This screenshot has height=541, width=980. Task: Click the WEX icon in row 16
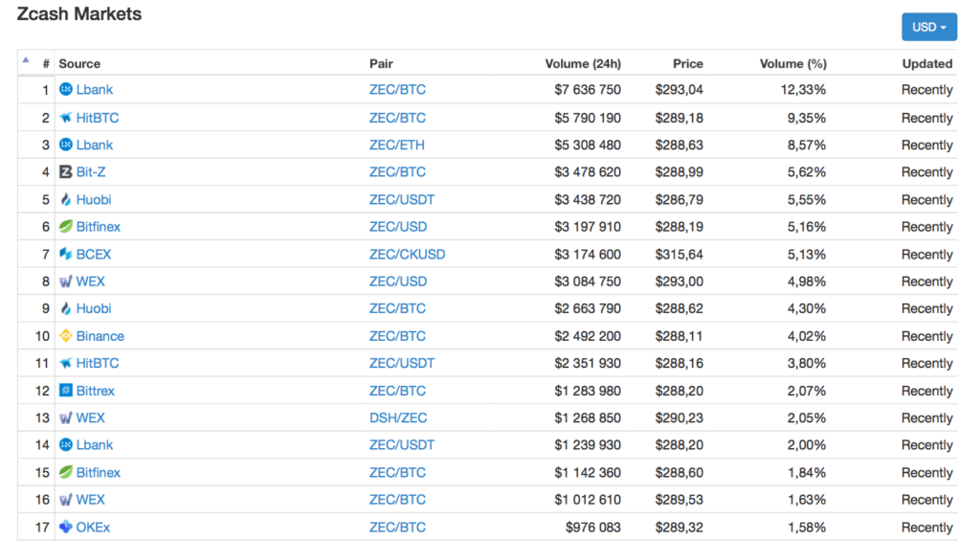pos(66,500)
